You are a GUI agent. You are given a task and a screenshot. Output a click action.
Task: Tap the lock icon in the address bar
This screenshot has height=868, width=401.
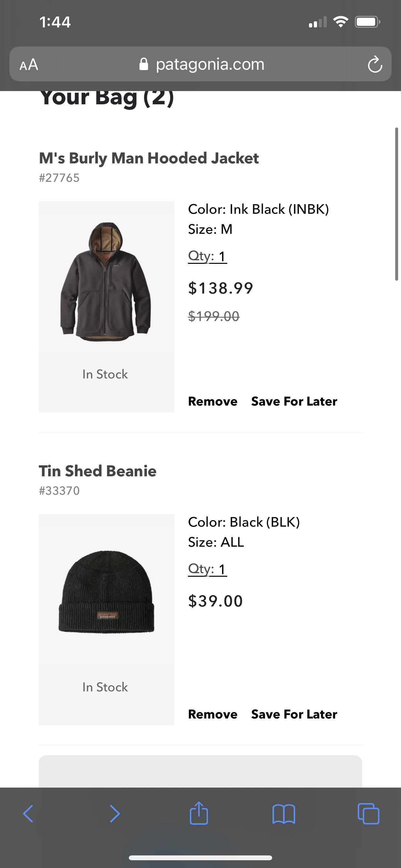pos(144,64)
